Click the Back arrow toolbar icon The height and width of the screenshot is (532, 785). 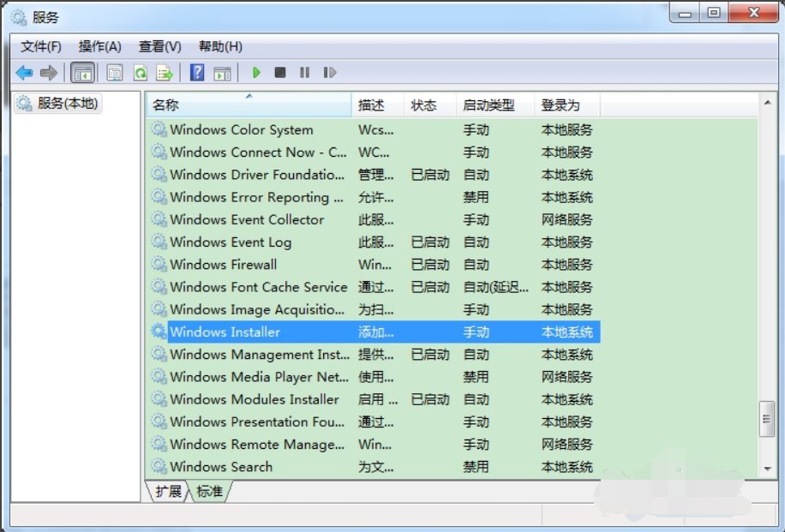pyautogui.click(x=24, y=73)
